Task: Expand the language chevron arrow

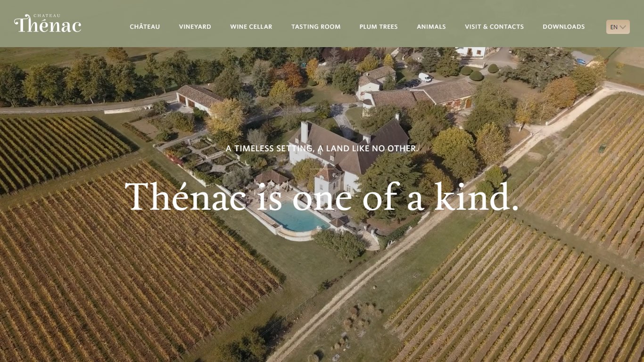Action: pyautogui.click(x=623, y=27)
